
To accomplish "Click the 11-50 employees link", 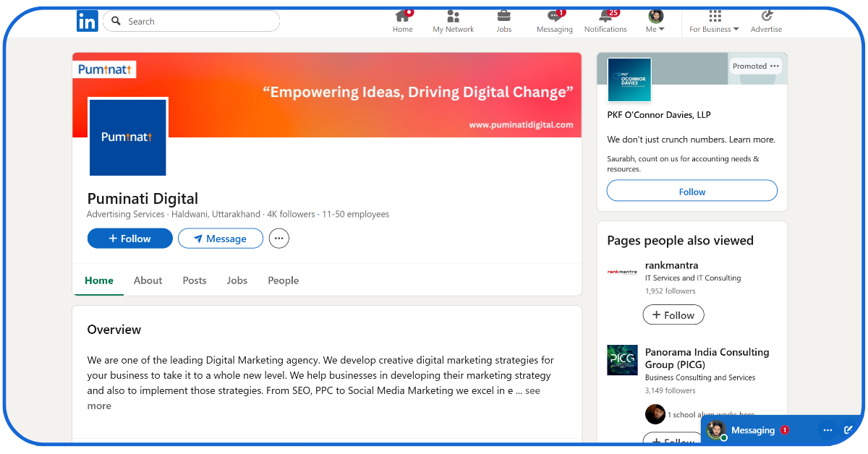I will 356,215.
